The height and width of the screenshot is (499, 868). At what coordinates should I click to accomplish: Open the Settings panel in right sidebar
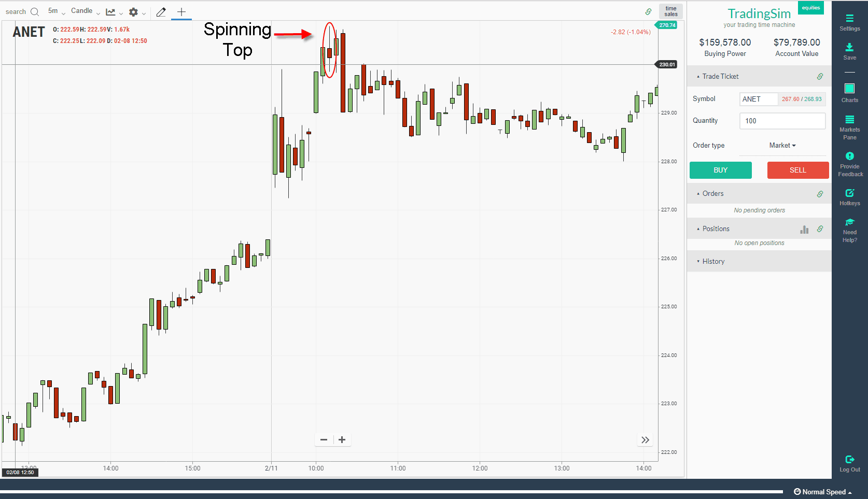click(x=850, y=20)
